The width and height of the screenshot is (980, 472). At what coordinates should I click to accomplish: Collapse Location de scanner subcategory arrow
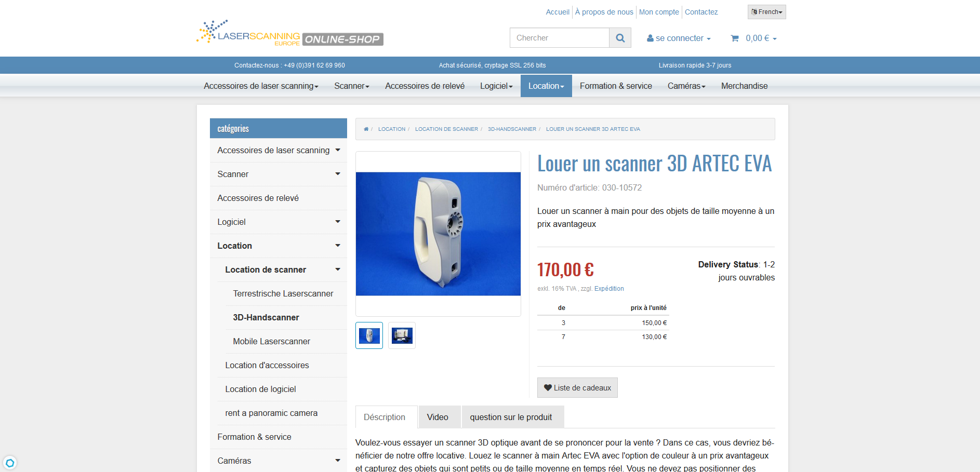point(338,269)
